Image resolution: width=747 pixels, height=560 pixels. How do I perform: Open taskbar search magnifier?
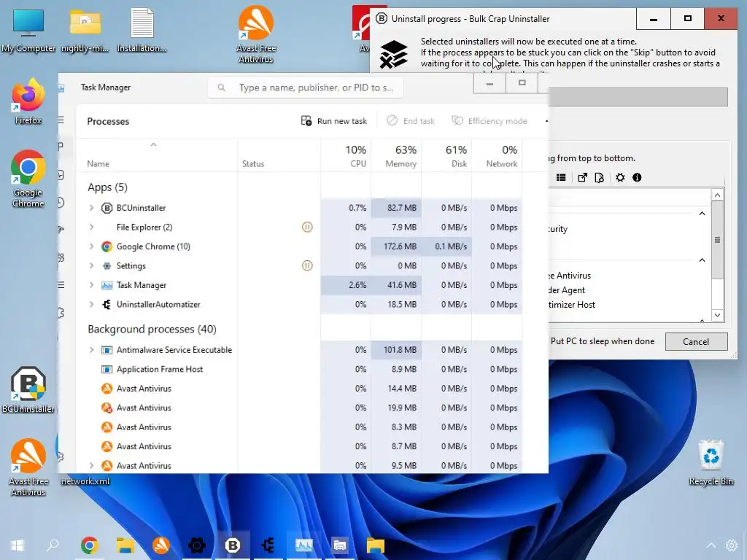53,545
